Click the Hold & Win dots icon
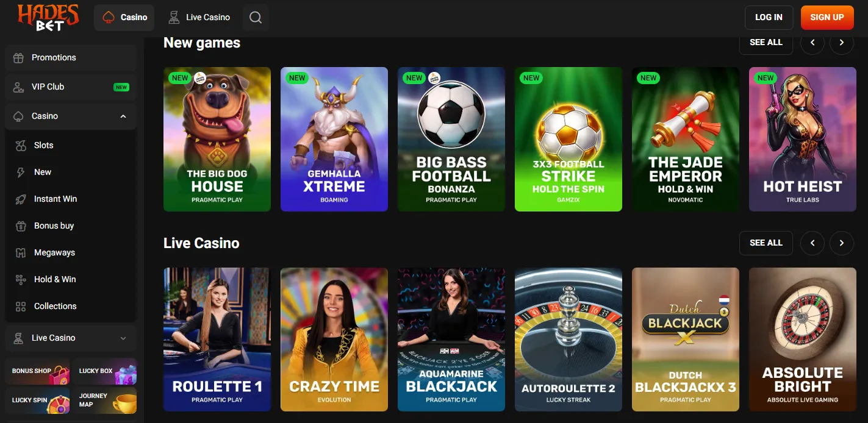 click(x=21, y=279)
